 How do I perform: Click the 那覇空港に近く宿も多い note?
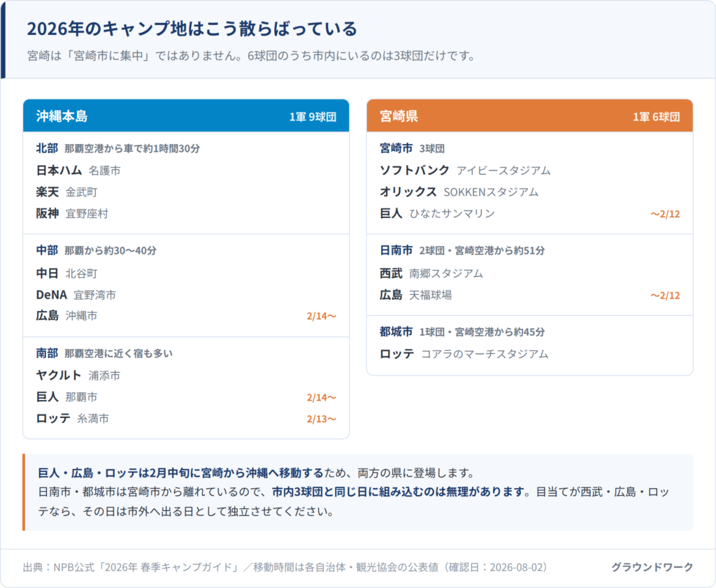pos(119,354)
